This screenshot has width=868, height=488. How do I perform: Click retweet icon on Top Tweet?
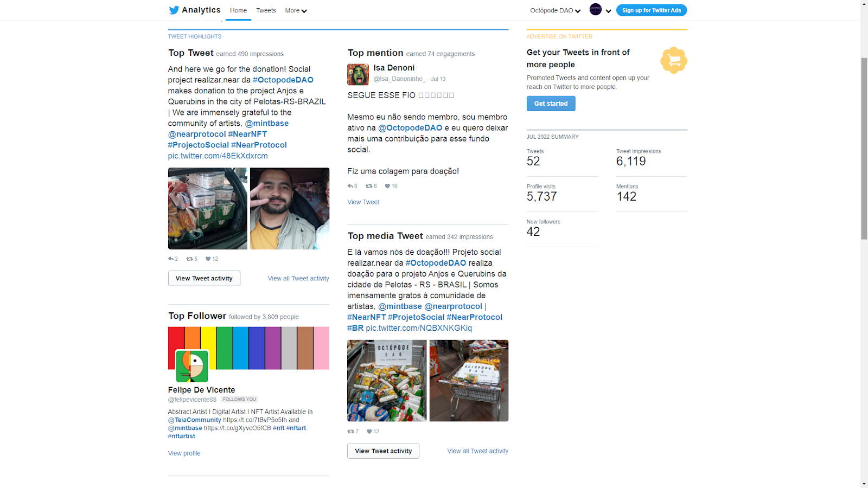[x=189, y=259]
